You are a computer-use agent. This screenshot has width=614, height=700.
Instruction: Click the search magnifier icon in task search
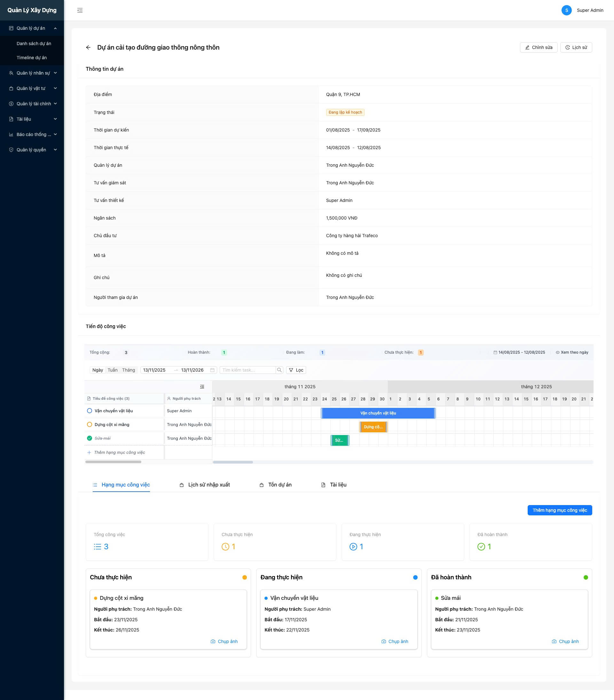(279, 370)
